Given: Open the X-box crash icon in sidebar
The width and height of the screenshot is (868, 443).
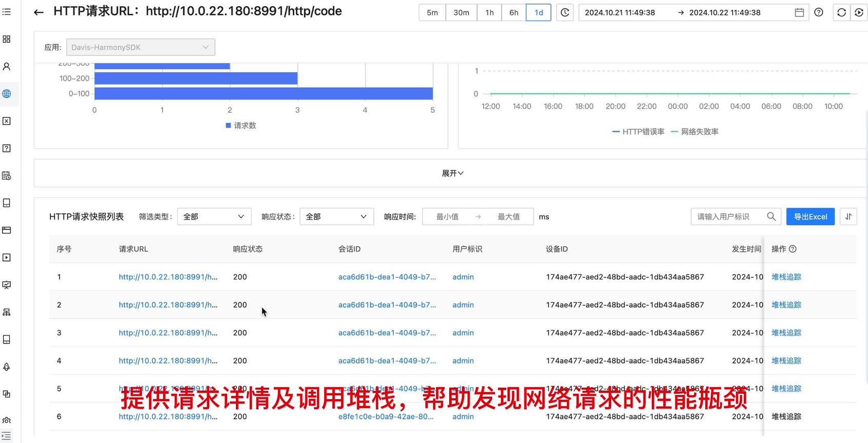Looking at the screenshot, I should tap(7, 121).
